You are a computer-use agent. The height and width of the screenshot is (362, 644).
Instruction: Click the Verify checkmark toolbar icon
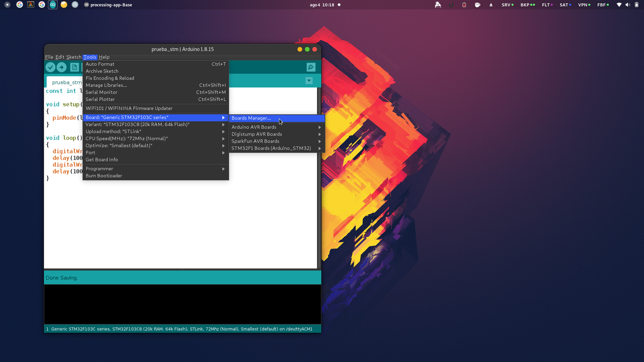point(50,67)
